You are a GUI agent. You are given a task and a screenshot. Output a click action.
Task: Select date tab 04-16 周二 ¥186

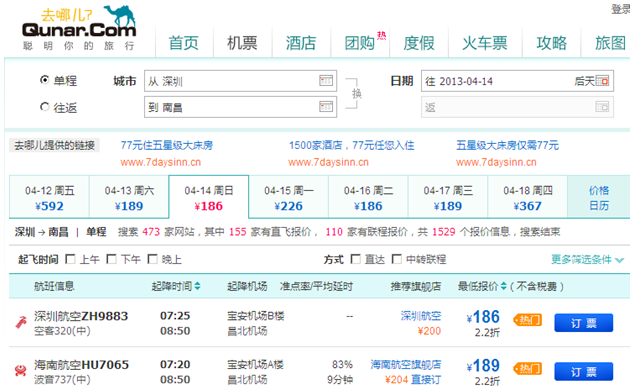coord(368,198)
